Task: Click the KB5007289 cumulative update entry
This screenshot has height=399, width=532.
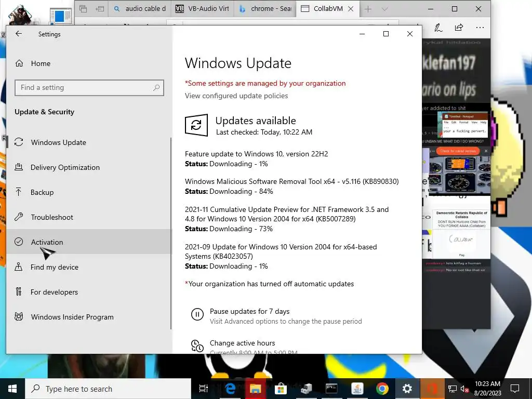Action: point(287,214)
